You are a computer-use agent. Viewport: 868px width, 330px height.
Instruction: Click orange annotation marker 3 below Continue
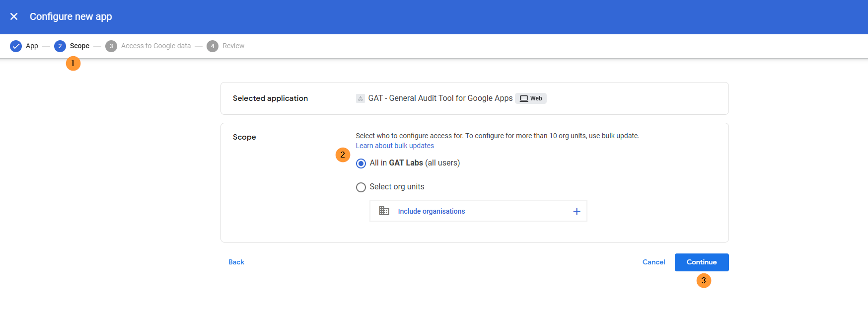pyautogui.click(x=704, y=281)
